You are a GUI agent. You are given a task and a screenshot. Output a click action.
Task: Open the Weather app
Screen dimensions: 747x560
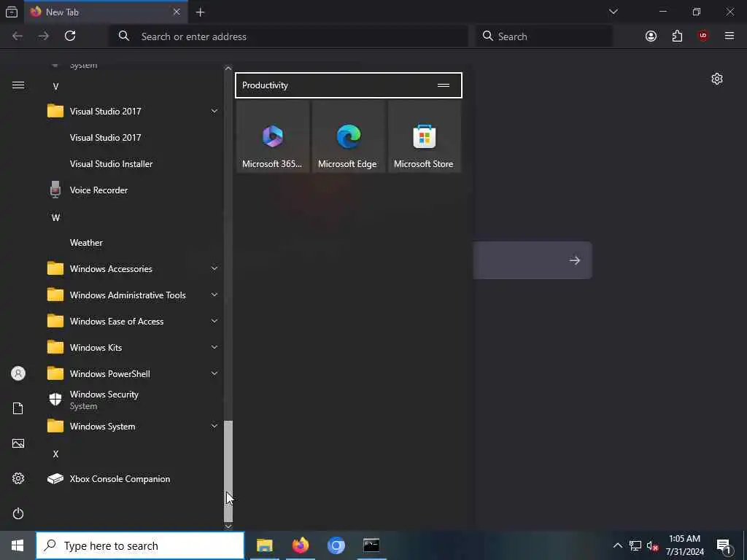click(x=133, y=243)
